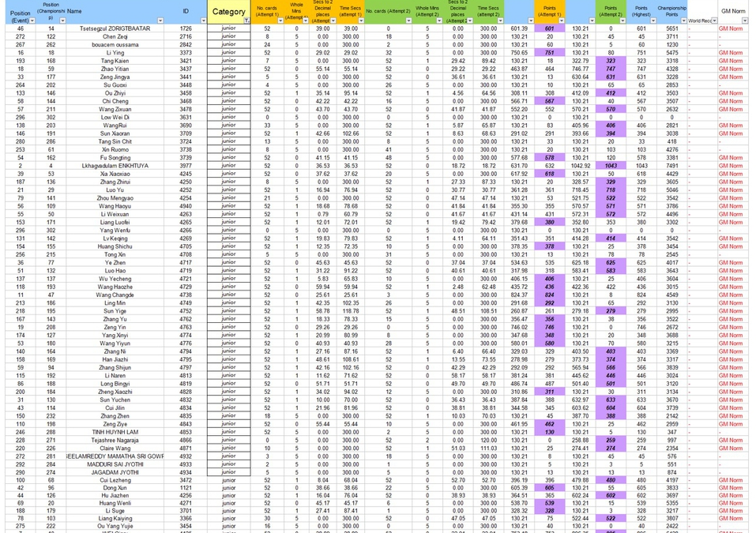756x533 pixels.
Task: Open the Time Secs (attempt 1) filter arrow
Action: (x=361, y=21)
